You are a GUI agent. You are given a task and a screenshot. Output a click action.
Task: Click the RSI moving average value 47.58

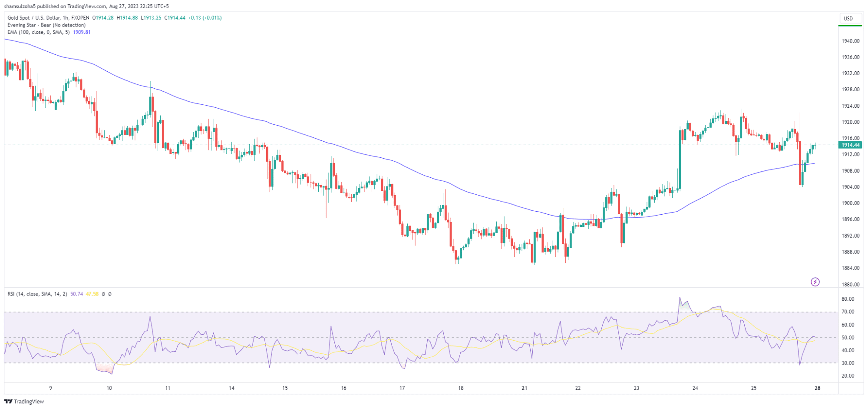tap(92, 294)
